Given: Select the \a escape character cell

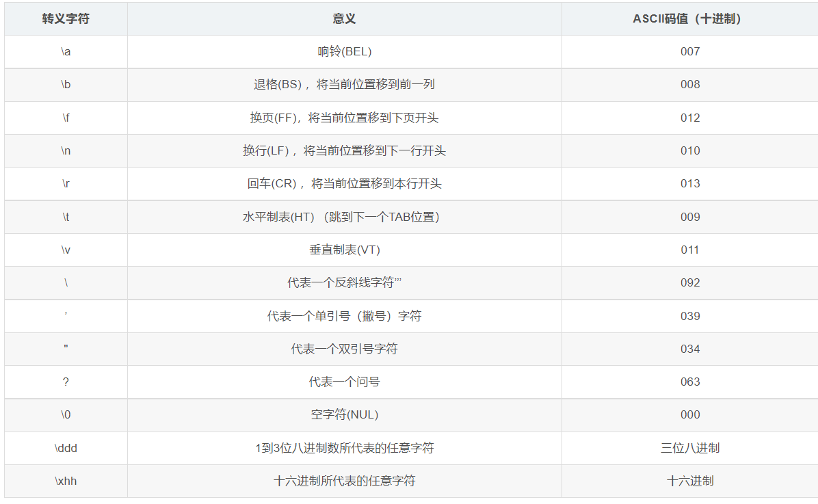Looking at the screenshot, I should (66, 52).
